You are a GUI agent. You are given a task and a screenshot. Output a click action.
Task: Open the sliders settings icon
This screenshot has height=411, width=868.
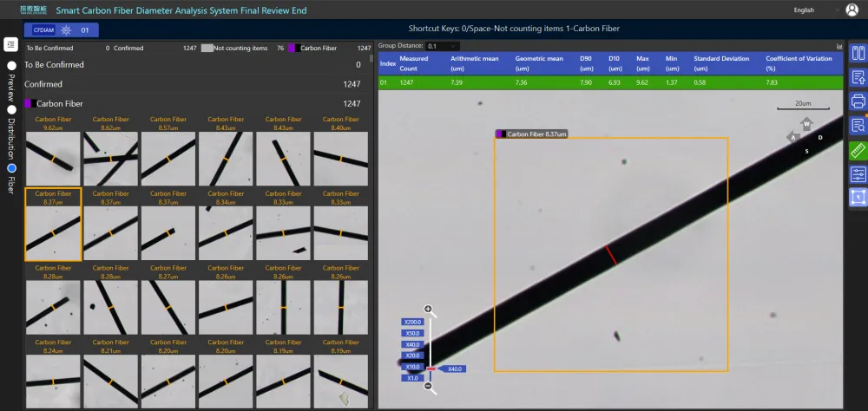tap(858, 174)
